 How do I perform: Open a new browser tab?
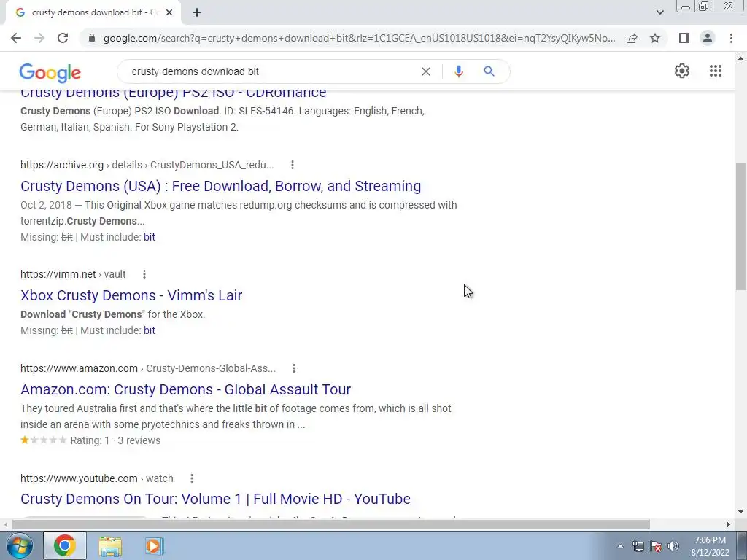(197, 13)
